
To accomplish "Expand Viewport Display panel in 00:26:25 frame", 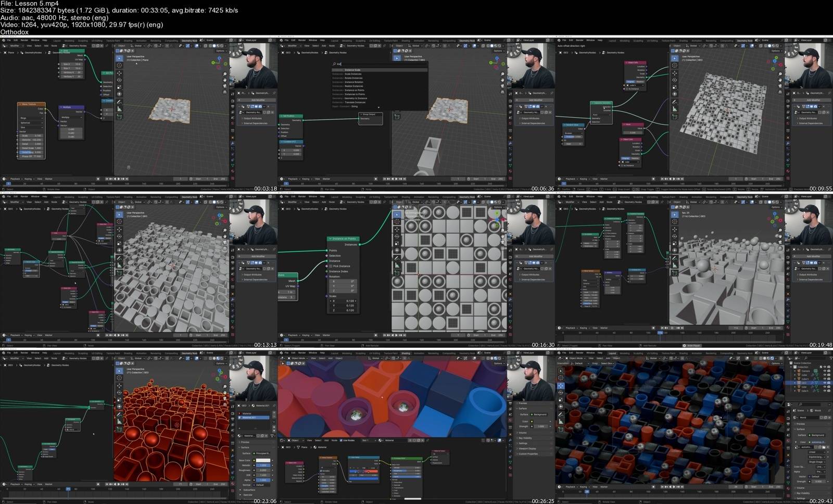I will [x=527, y=449].
